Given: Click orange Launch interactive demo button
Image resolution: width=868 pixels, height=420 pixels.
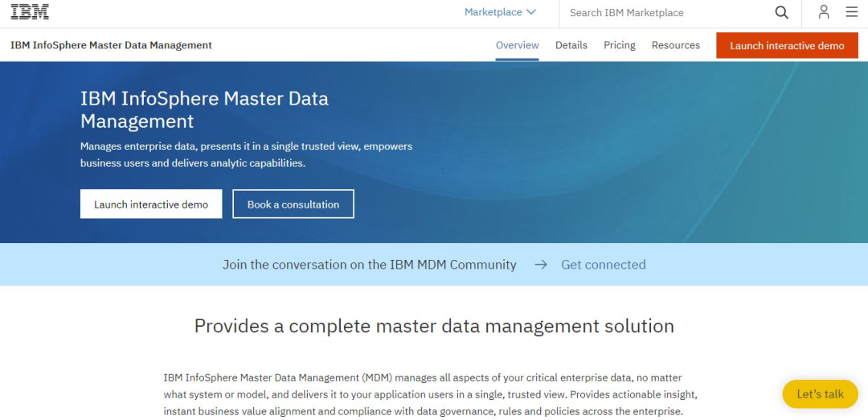Looking at the screenshot, I should coord(787,45).
